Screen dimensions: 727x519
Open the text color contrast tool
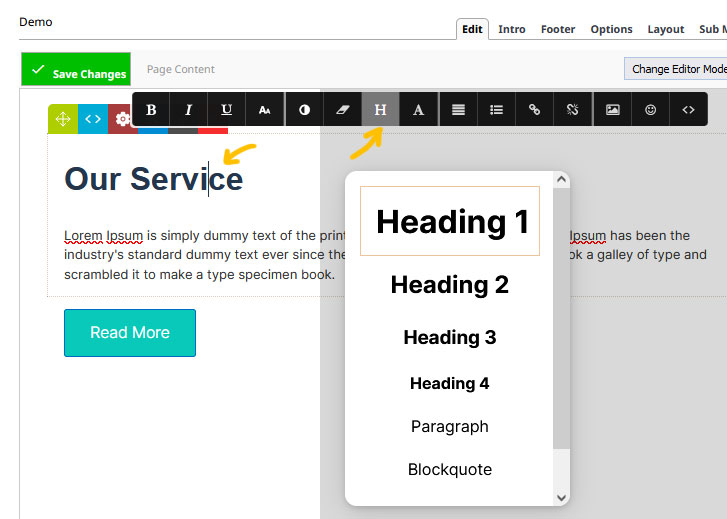click(304, 110)
